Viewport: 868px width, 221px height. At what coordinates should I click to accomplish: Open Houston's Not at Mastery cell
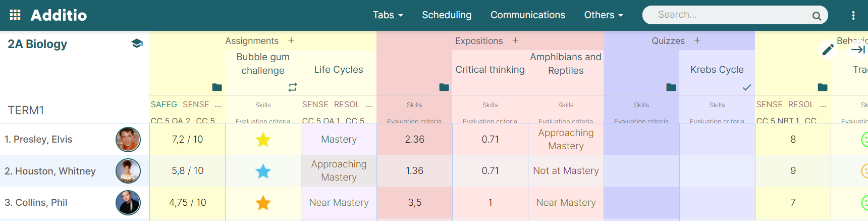click(x=566, y=171)
